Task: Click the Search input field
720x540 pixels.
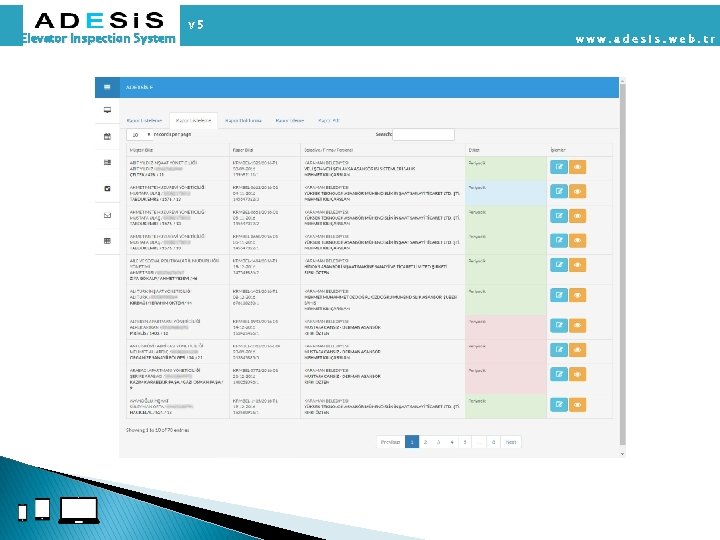Action: click(423, 135)
